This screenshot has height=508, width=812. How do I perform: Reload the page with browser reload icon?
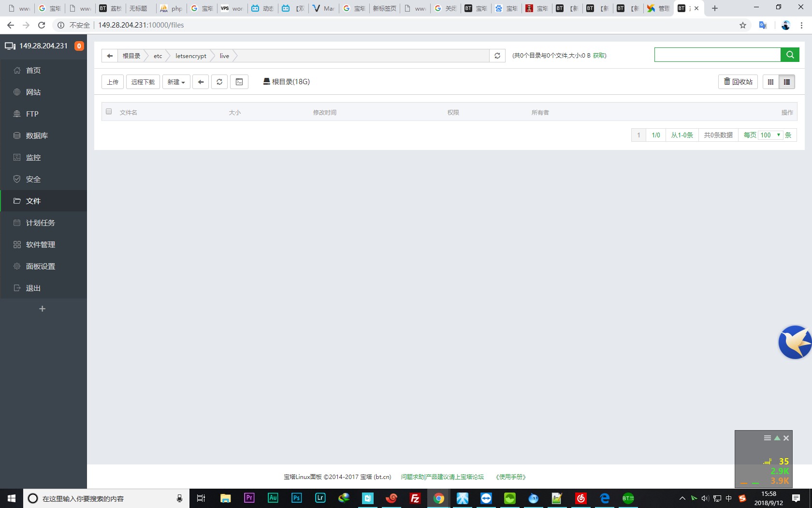point(42,25)
